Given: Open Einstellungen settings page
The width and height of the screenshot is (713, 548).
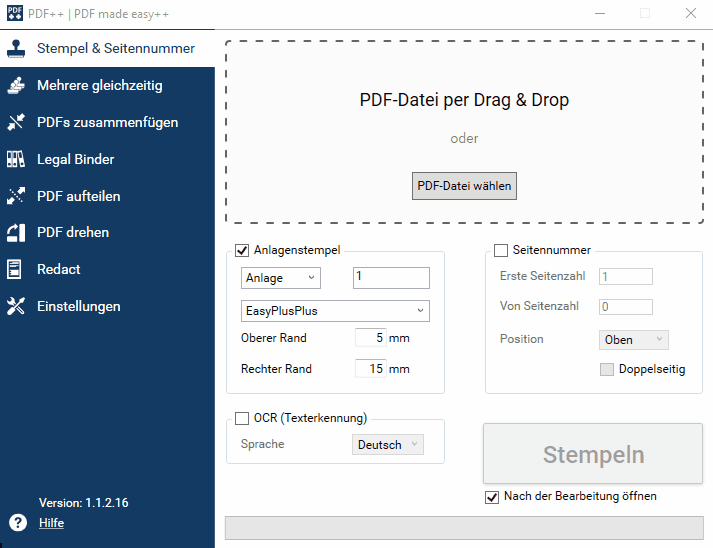Looking at the screenshot, I should (107, 306).
